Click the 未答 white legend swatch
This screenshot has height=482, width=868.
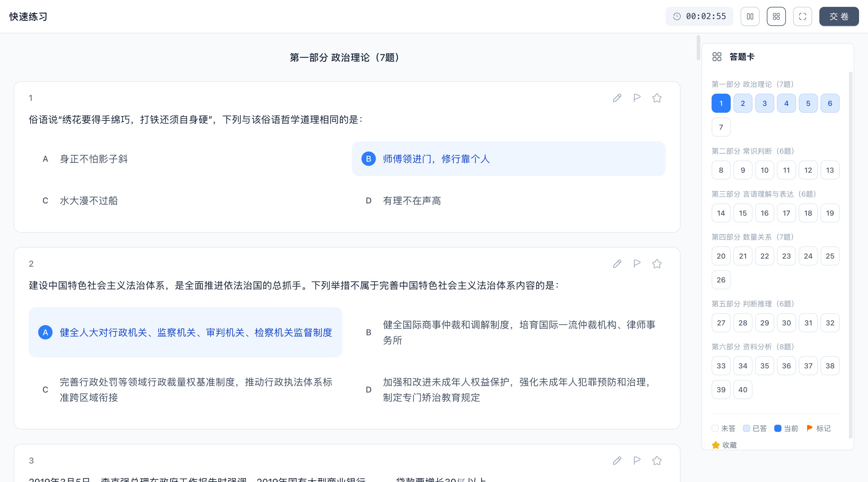715,428
